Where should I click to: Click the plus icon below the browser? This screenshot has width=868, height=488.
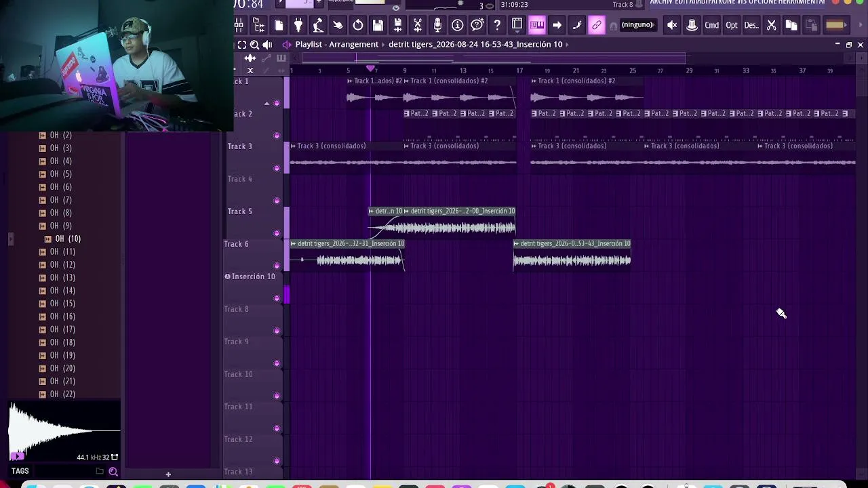(168, 474)
